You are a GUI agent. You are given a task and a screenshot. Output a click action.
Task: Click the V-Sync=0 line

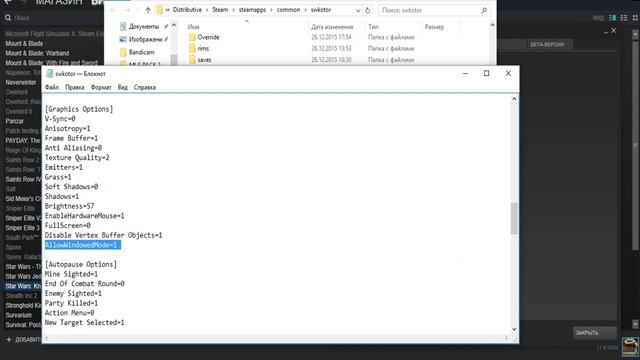coord(60,119)
